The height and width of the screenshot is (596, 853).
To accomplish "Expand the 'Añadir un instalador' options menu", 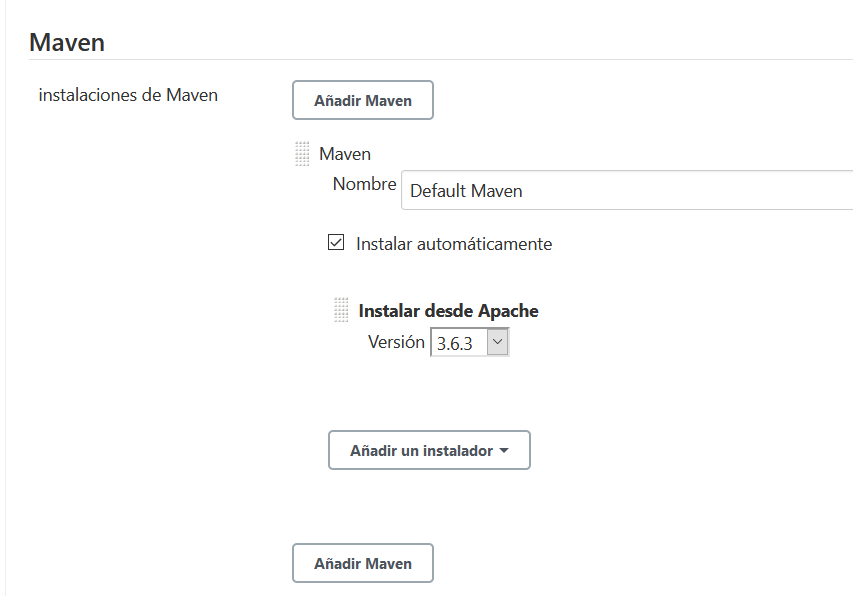I will click(x=429, y=450).
